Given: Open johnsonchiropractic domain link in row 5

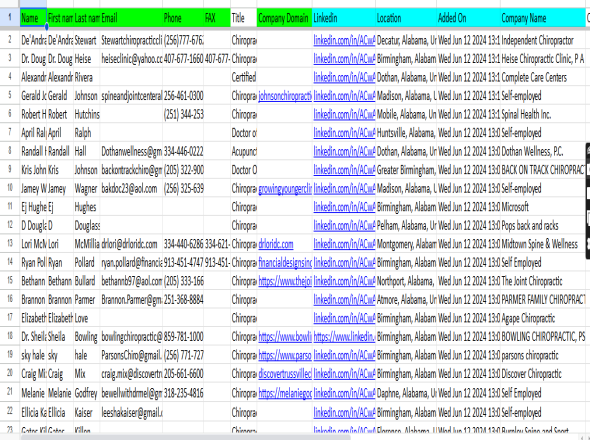Looking at the screenshot, I should click(285, 96).
